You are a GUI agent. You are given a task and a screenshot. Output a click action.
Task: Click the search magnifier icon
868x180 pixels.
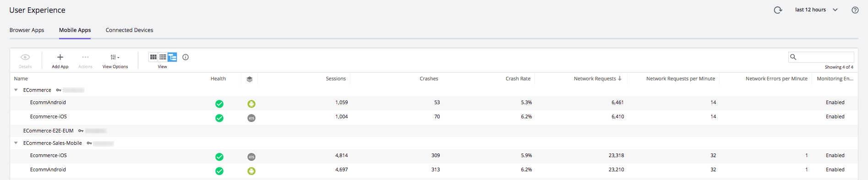click(793, 57)
